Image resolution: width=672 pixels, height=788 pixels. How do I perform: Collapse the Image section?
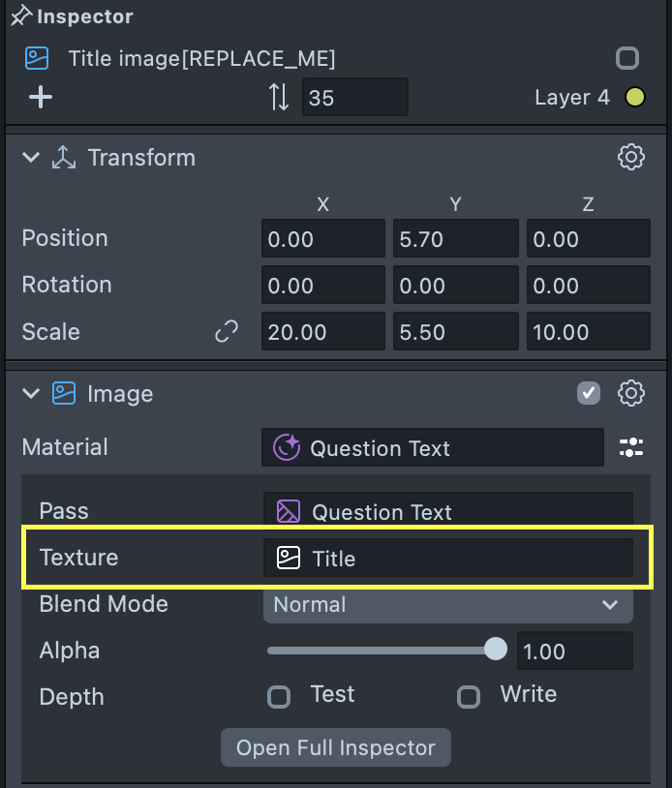31,393
